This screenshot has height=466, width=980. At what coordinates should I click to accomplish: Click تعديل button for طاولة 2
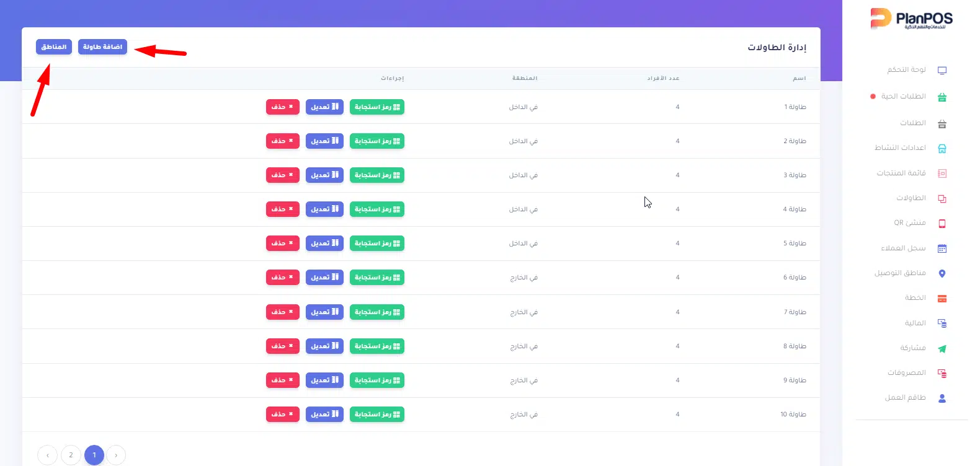pyautogui.click(x=324, y=141)
